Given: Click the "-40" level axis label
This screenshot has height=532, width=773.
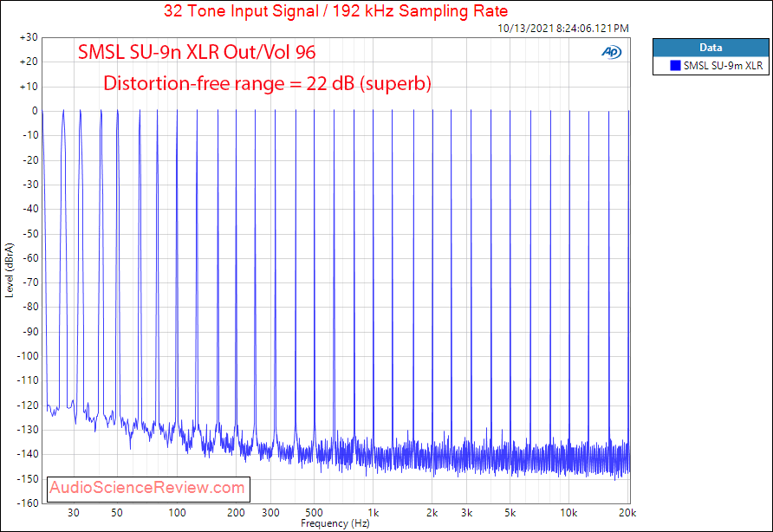Looking at the screenshot, I should [x=30, y=209].
